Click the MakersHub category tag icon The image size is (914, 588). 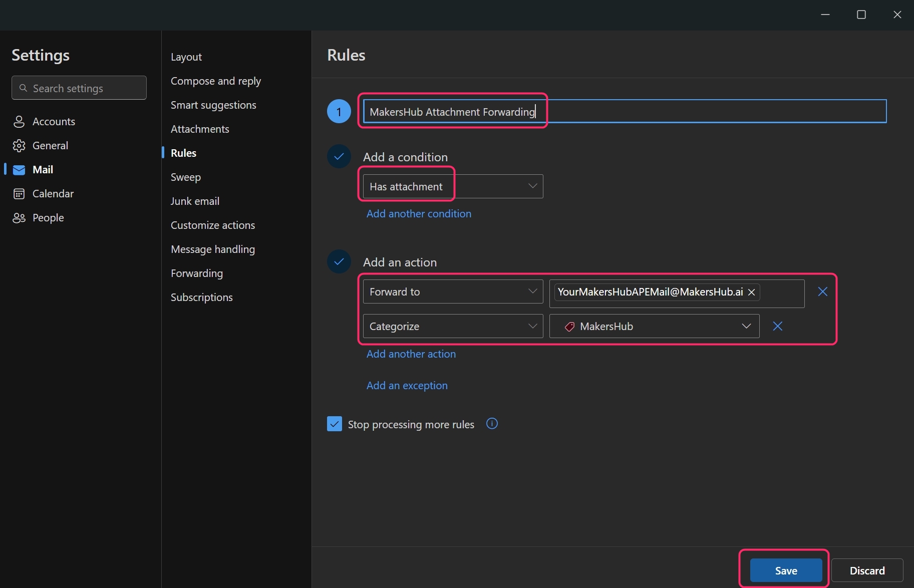coord(569,327)
